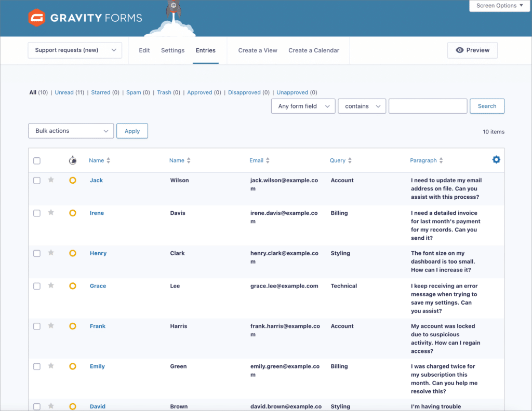The height and width of the screenshot is (411, 532).
Task: Switch to the Edit tab
Action: [144, 50]
